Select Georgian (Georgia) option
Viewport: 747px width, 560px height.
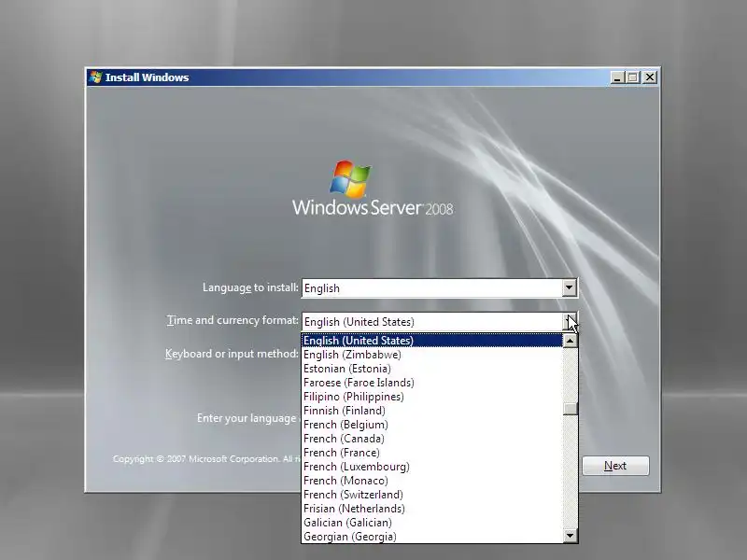tap(432, 537)
